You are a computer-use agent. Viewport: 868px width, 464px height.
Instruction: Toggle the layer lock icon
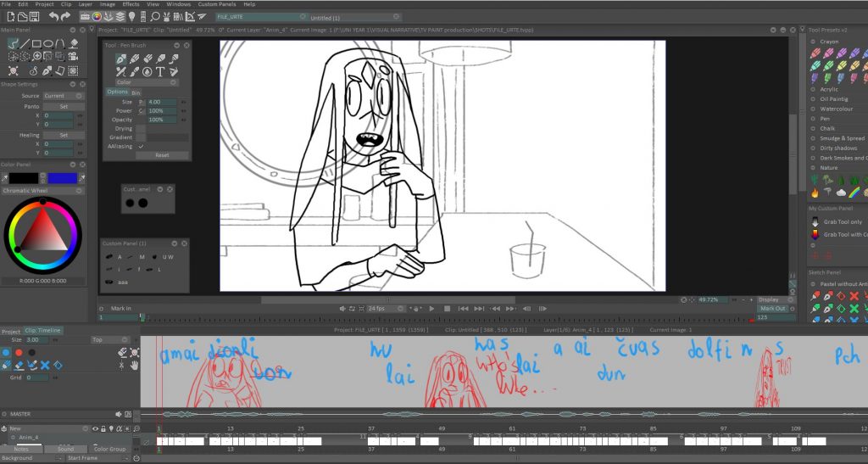[x=103, y=428]
